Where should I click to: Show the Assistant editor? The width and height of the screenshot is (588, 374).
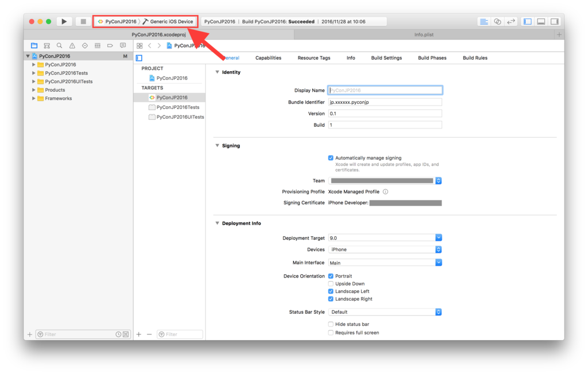pyautogui.click(x=497, y=22)
